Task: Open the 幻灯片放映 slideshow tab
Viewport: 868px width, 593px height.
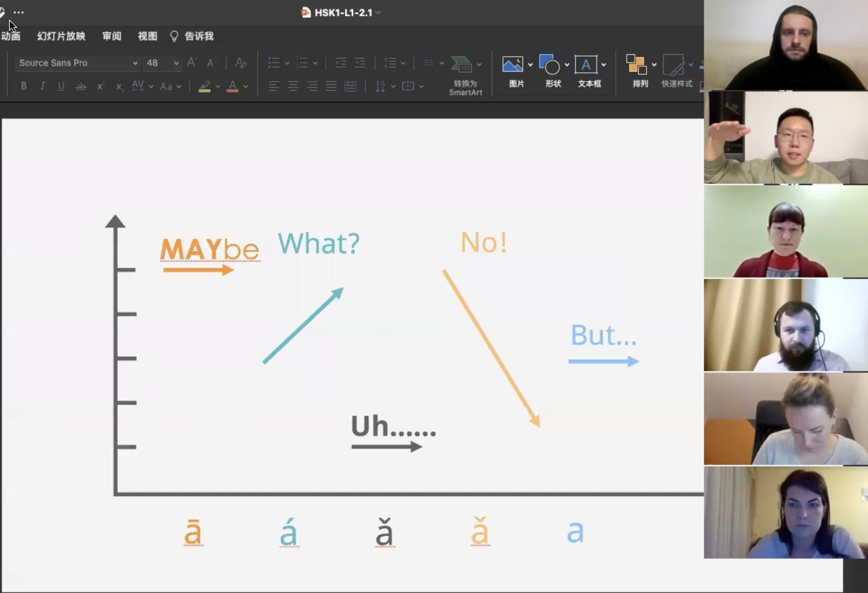Action: (61, 36)
